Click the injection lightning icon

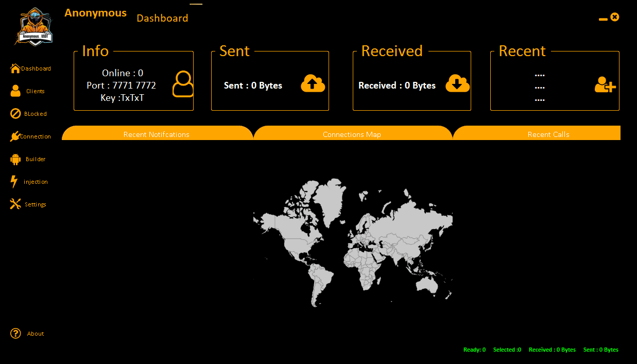14,181
